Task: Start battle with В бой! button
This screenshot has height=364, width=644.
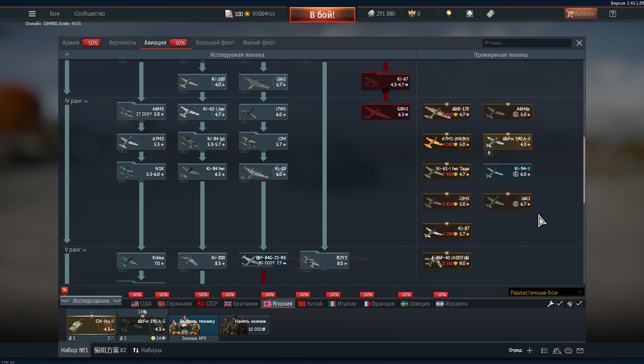Action: pyautogui.click(x=322, y=15)
